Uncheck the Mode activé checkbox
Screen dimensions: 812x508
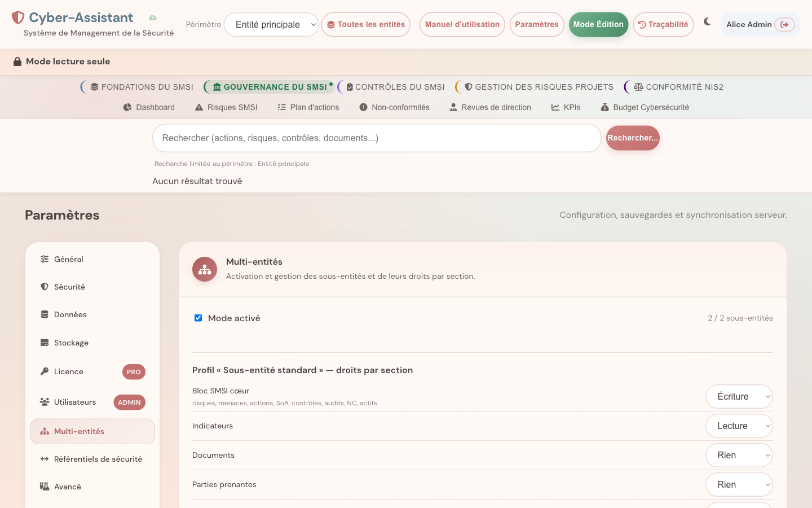click(x=198, y=318)
